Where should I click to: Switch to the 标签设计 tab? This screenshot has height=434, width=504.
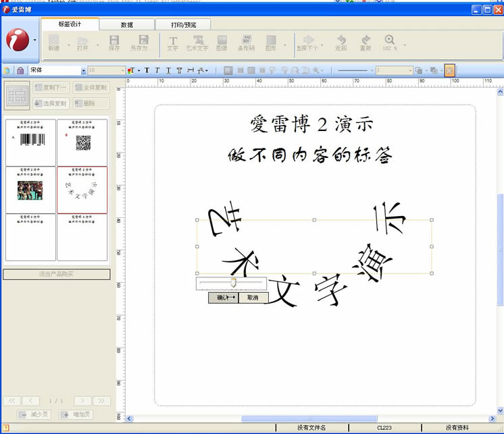tap(70, 24)
